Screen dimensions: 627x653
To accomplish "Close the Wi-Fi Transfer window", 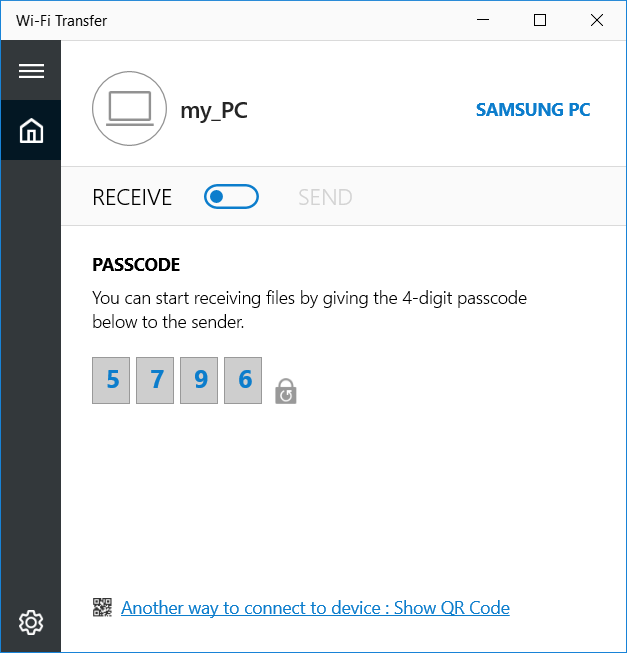I will (x=597, y=20).
